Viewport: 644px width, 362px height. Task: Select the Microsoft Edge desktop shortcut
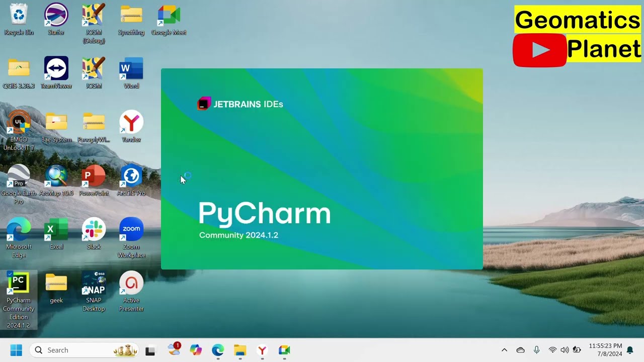(19, 238)
